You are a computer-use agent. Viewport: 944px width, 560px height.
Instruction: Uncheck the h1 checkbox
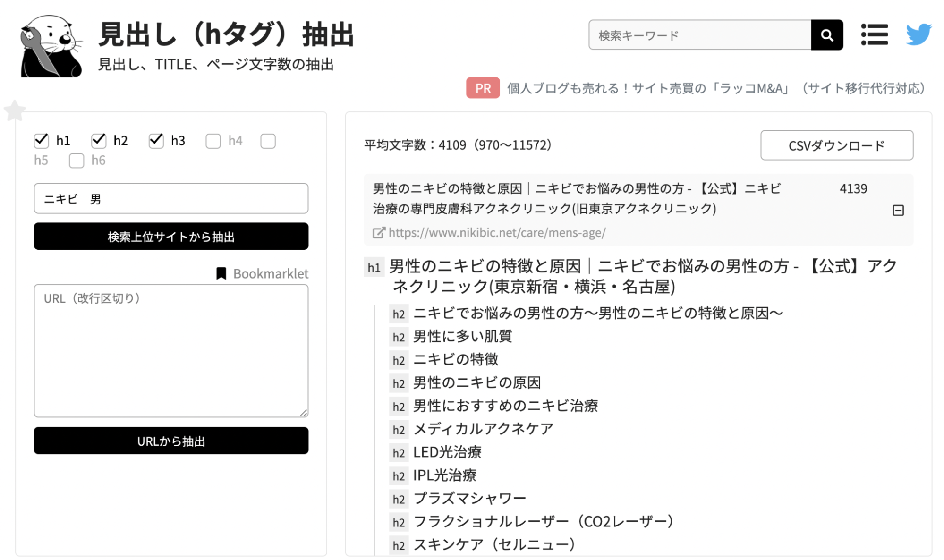tap(42, 140)
